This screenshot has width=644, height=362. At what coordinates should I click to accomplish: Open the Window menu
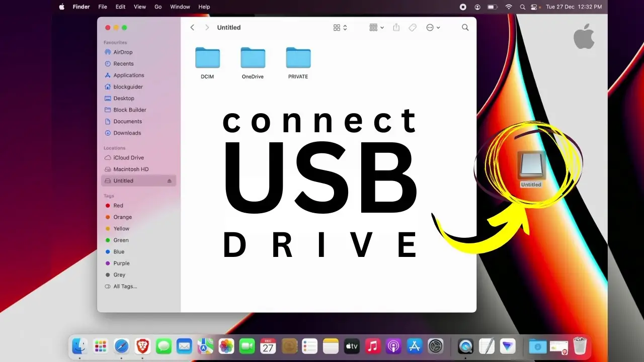click(x=180, y=7)
